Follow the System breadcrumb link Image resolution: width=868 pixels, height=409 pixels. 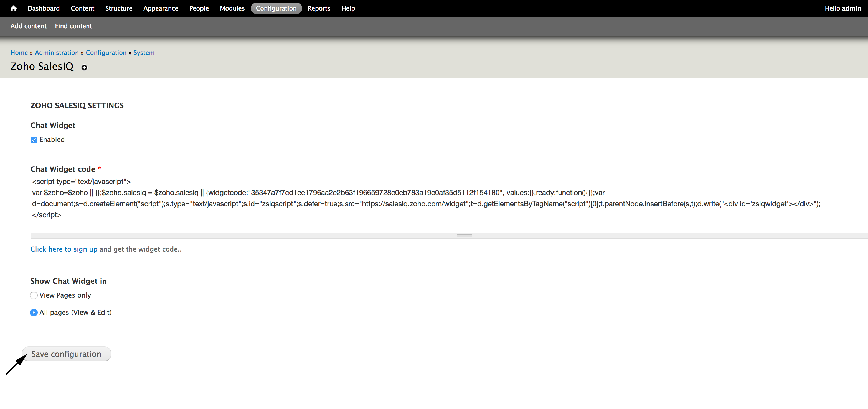(144, 53)
